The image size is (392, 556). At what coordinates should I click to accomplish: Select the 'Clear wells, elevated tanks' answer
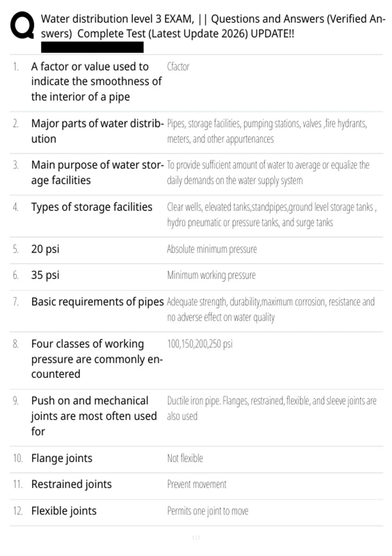tap(271, 215)
